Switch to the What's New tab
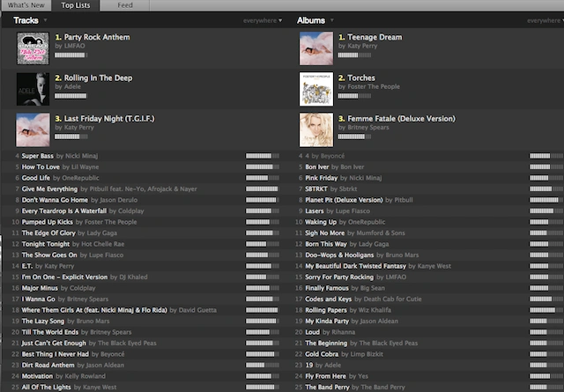 click(x=26, y=5)
